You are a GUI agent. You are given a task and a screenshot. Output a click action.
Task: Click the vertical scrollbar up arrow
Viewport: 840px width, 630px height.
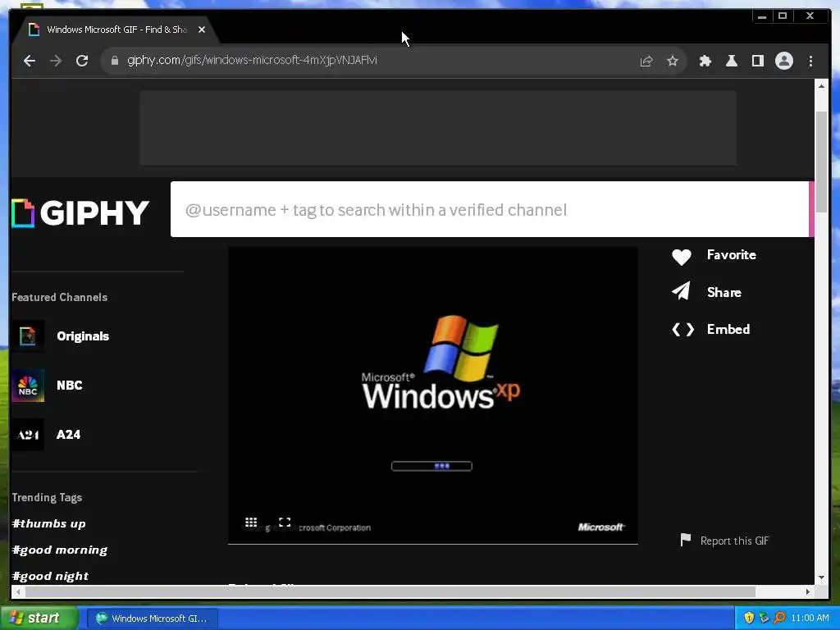821,85
